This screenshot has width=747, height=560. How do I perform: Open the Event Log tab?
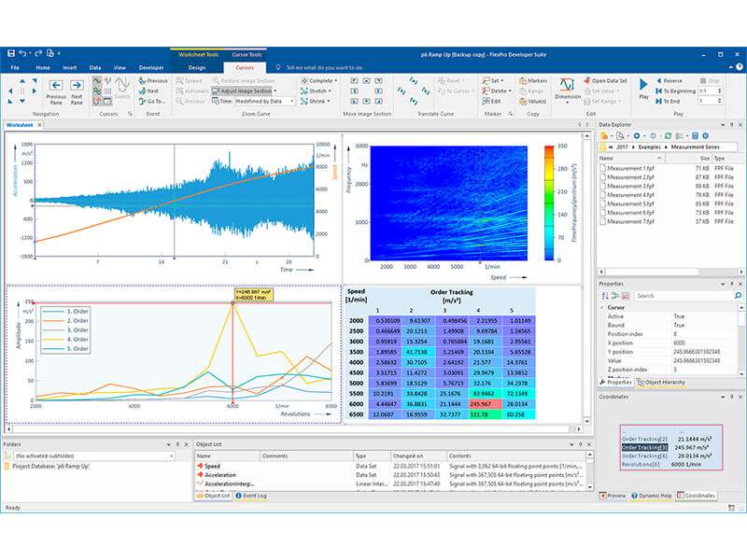[x=250, y=496]
